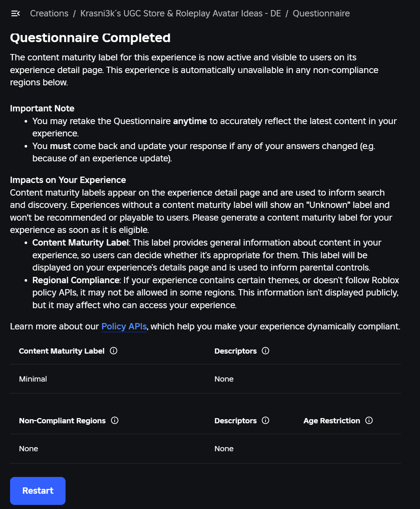Open the Age Restriction info tooltip
Viewport: 420px width, 509px height.
pos(369,421)
